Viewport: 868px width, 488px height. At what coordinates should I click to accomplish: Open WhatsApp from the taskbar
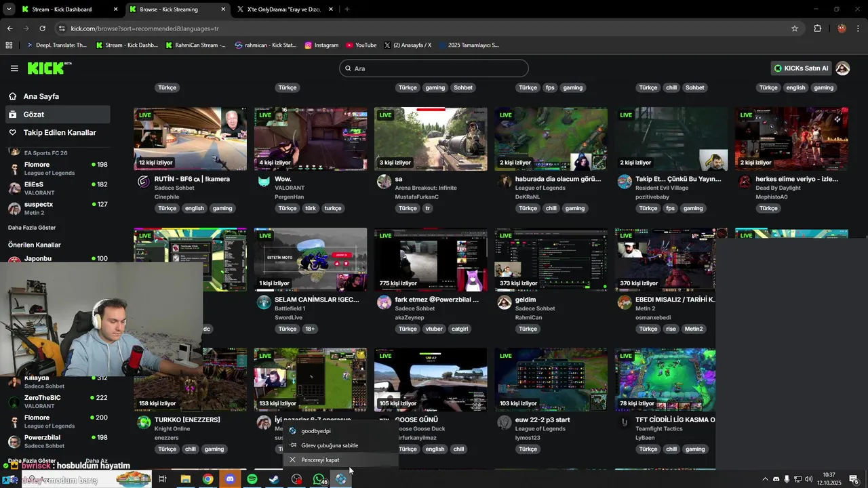pyautogui.click(x=319, y=479)
